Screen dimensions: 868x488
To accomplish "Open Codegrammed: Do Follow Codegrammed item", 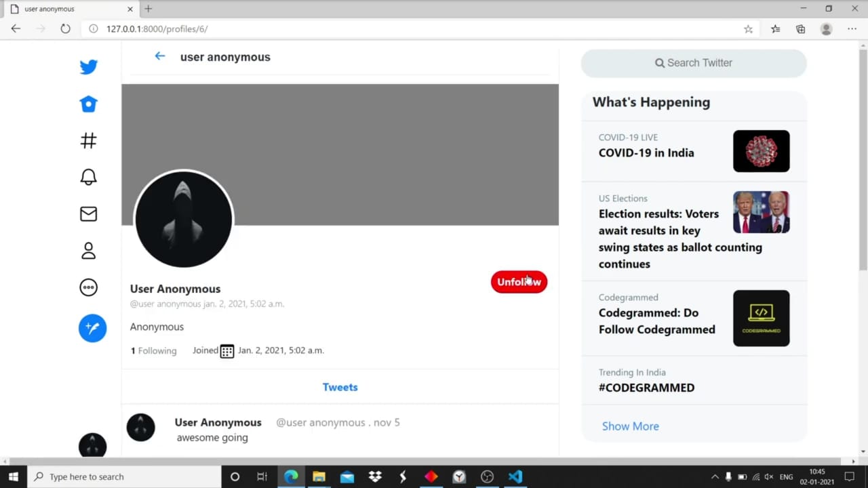I will (x=694, y=318).
